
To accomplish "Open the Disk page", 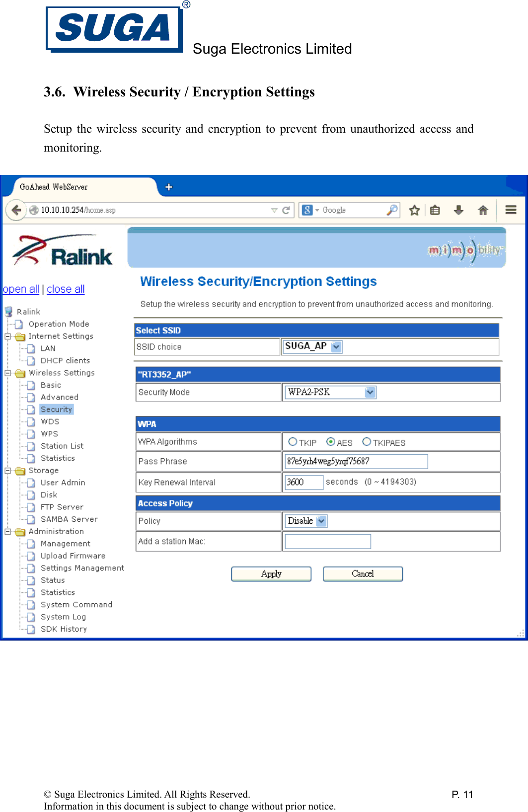I will click(49, 495).
